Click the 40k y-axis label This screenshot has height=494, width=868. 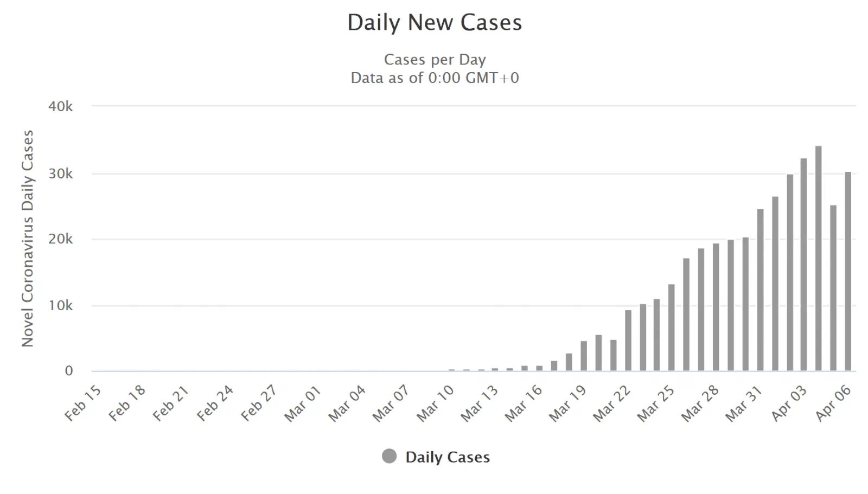[60, 106]
